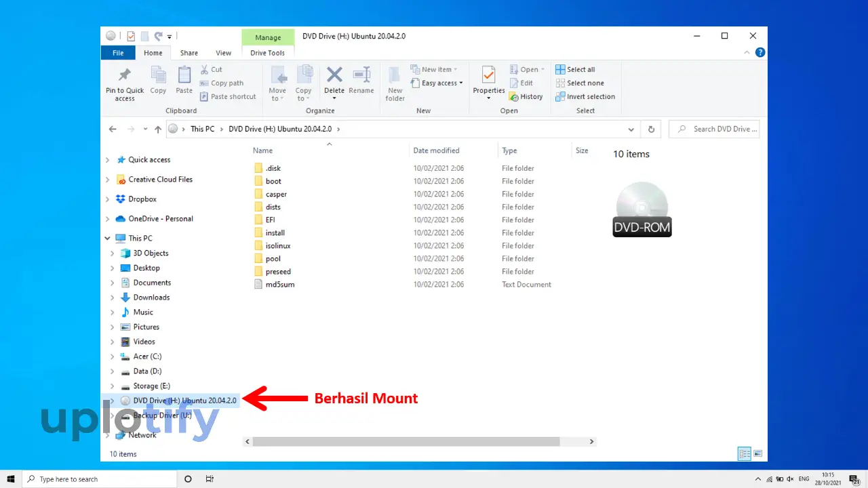Viewport: 868px width, 488px height.
Task: Click the Delete X icon
Action: pyautogui.click(x=334, y=75)
